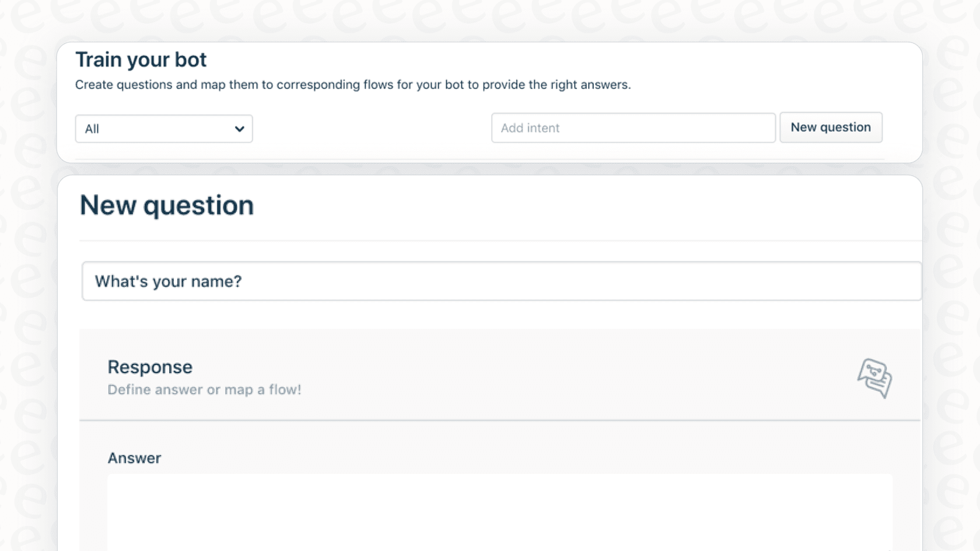Click the Train your bot heading
Image resolution: width=980 pixels, height=551 pixels.
[x=141, y=59]
